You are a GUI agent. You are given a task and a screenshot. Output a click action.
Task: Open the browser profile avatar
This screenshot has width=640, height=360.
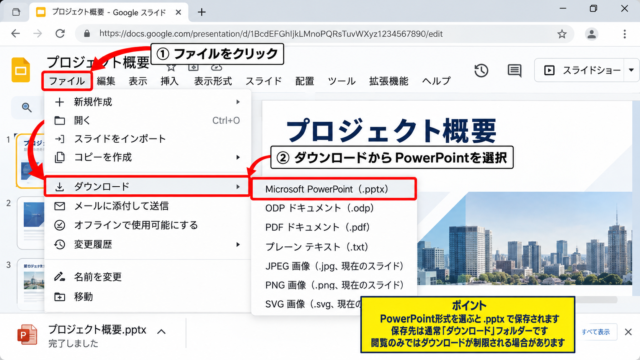point(591,34)
